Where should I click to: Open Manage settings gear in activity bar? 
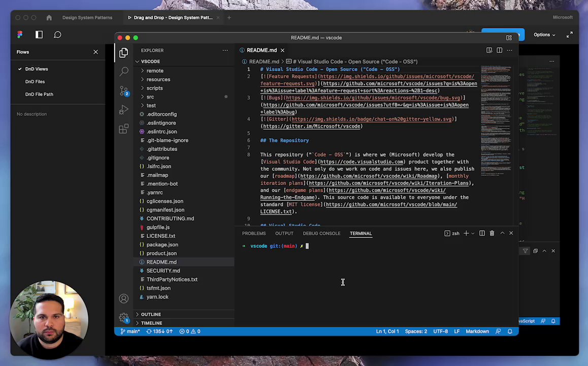coord(124,318)
